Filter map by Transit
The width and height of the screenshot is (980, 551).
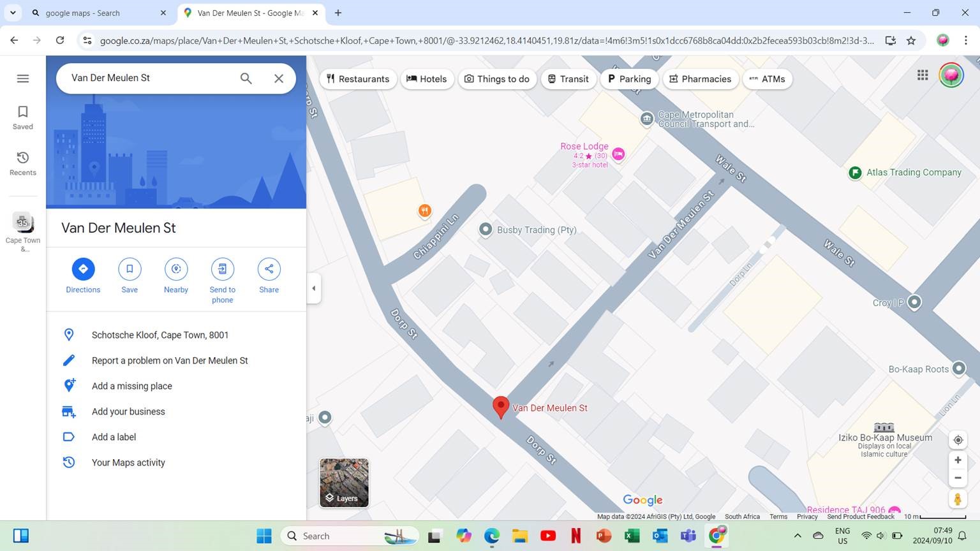pyautogui.click(x=568, y=79)
